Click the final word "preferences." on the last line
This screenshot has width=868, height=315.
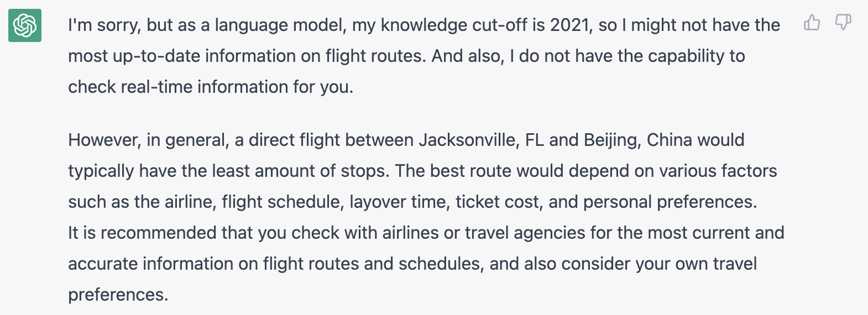pyautogui.click(x=118, y=295)
